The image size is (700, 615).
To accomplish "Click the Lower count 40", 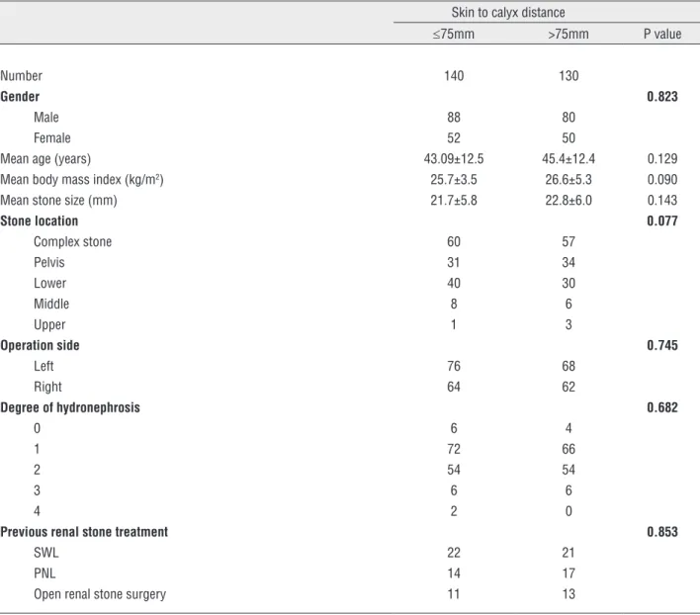I will pyautogui.click(x=454, y=284).
